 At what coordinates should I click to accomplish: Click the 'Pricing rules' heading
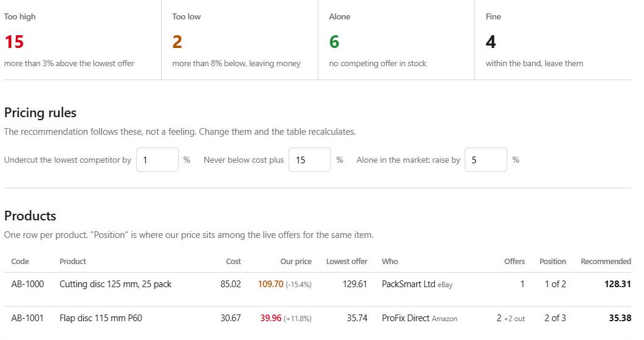click(40, 112)
